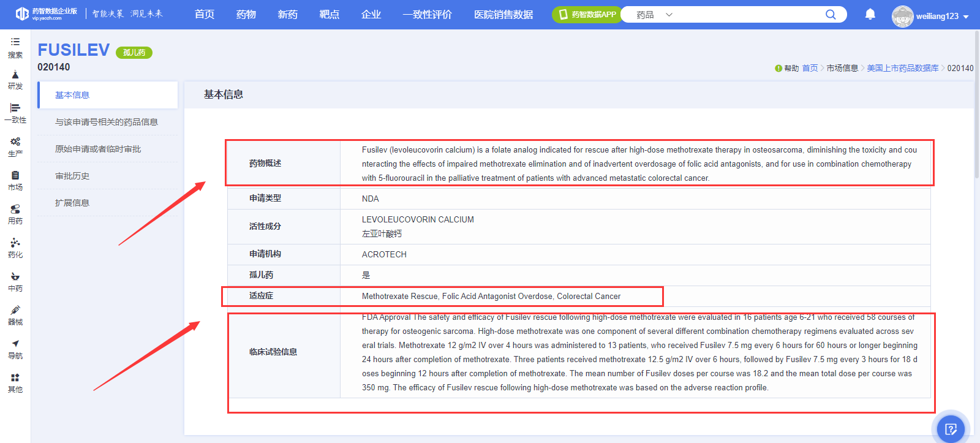980x443 pixels.
Task: Click the 首页 breadcrumb link
Action: tap(810, 68)
